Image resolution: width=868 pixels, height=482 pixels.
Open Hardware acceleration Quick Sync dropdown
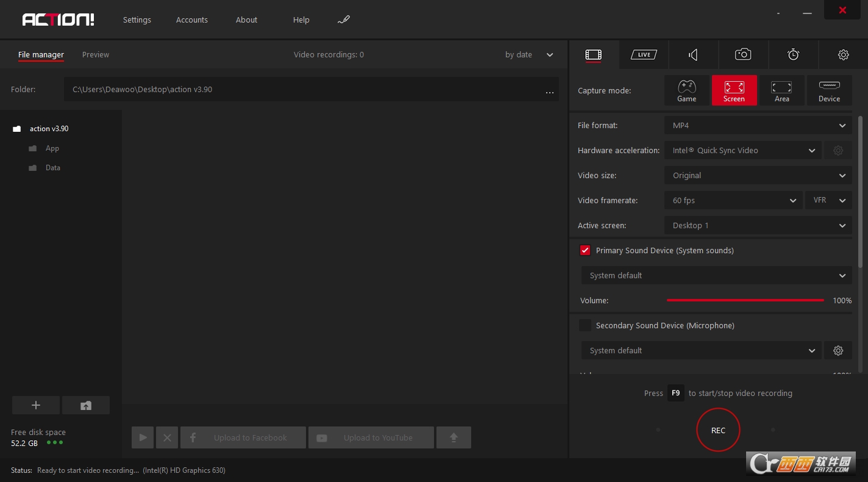(x=743, y=150)
